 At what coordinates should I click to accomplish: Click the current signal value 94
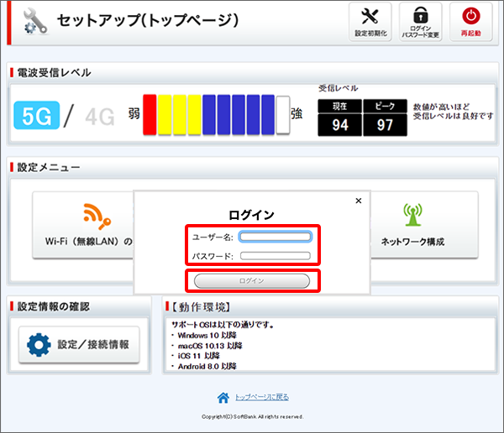click(x=340, y=125)
